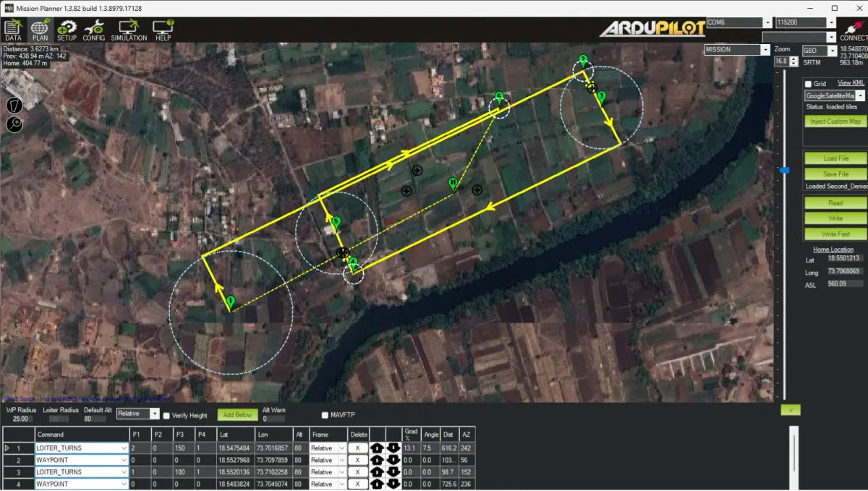Screen dimensions: 868x491
Task: Select the H home marker on map
Action: coord(453,184)
